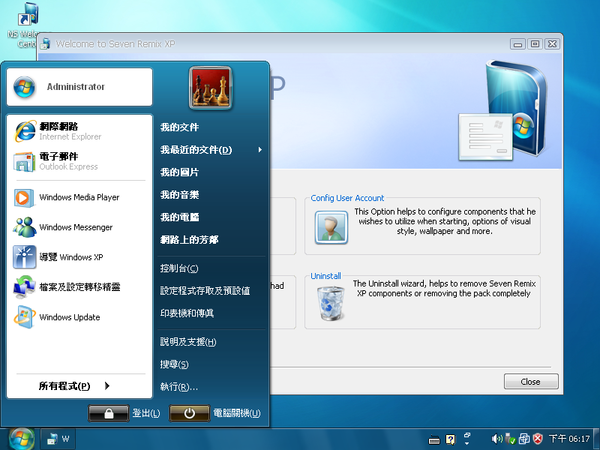
Task: Click the Seven Remix XP box artwork
Action: tap(503, 110)
